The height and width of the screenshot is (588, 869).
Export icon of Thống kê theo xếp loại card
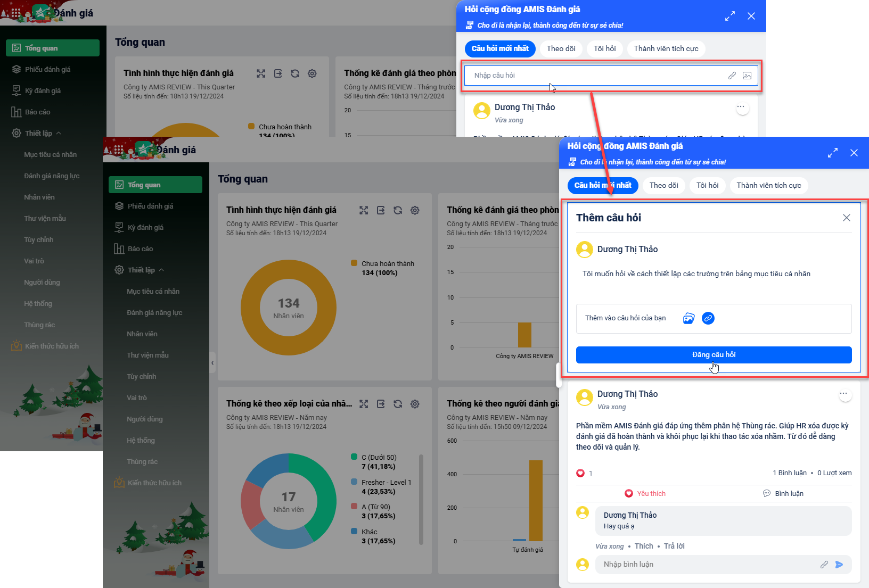coord(381,404)
